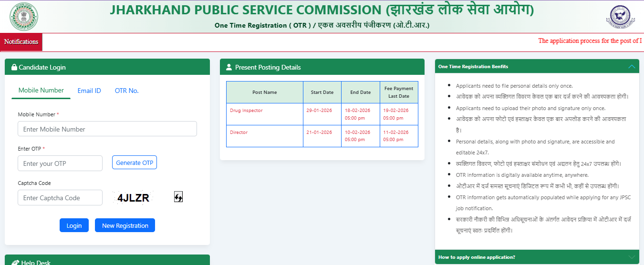Screen dimensions: 644x265
Task: Click the Jharkhand Public Service Commission title
Action: [x=322, y=10]
